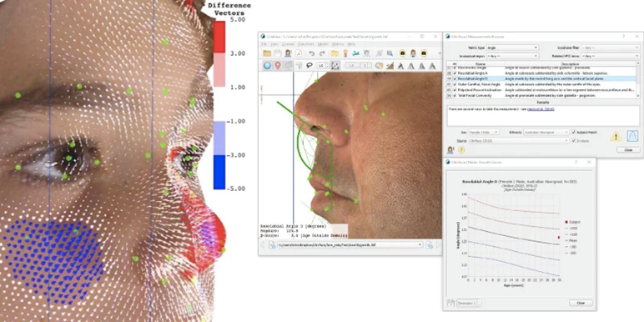Select the red landmark pin tool
This screenshot has width=644, height=322.
(x=278, y=65)
